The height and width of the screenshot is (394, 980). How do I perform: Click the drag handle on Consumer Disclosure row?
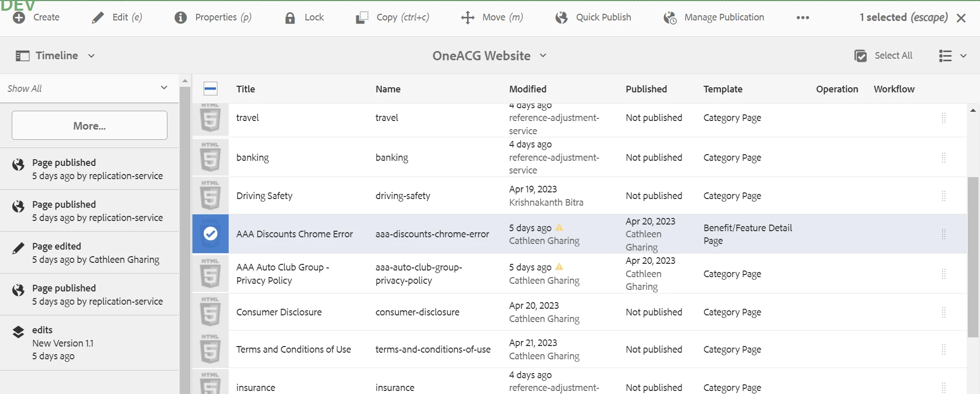coord(944,312)
